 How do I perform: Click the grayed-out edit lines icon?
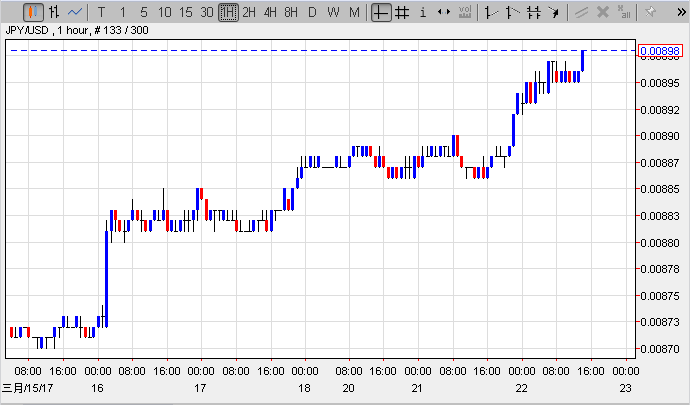(581, 12)
